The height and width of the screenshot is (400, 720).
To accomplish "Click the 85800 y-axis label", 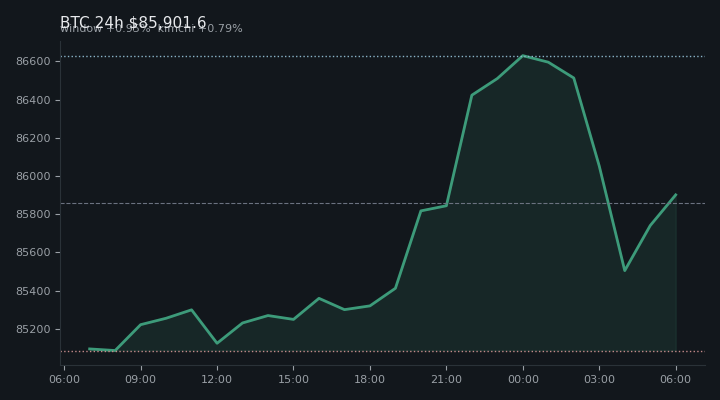I will click(x=33, y=214).
